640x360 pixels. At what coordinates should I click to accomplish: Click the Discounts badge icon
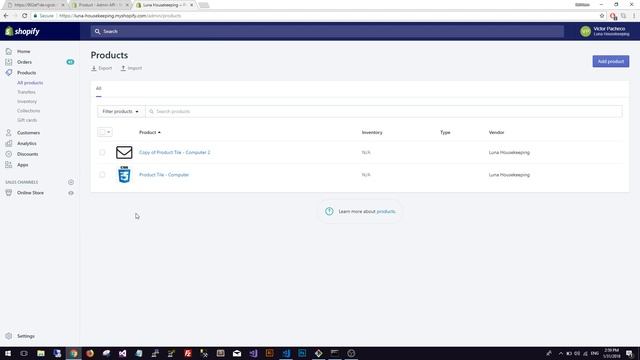pyautogui.click(x=9, y=154)
